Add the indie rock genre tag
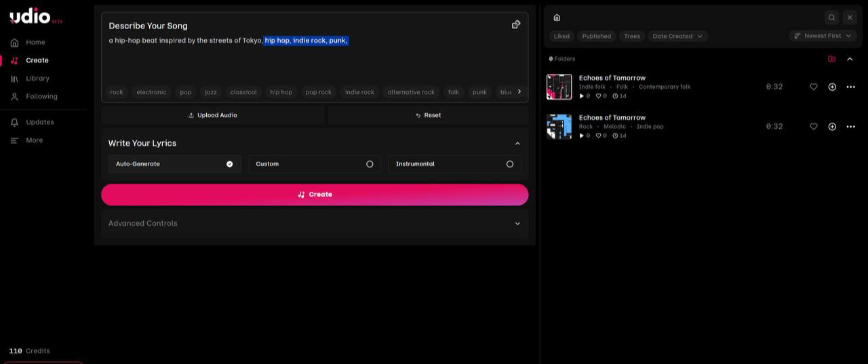Screen dimensions: 868x364 (x=359, y=92)
